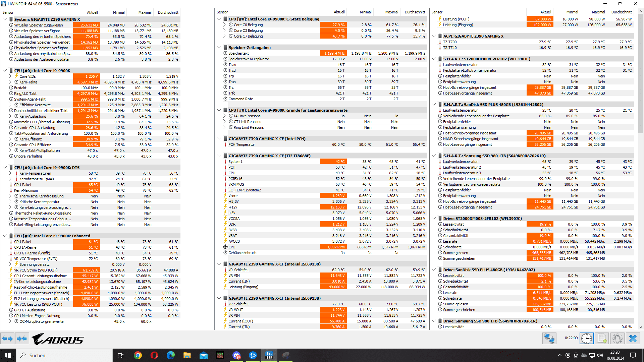This screenshot has height=362, width=644.
Task: Expand the Effektive Kerntakte row
Action: coord(10,105)
